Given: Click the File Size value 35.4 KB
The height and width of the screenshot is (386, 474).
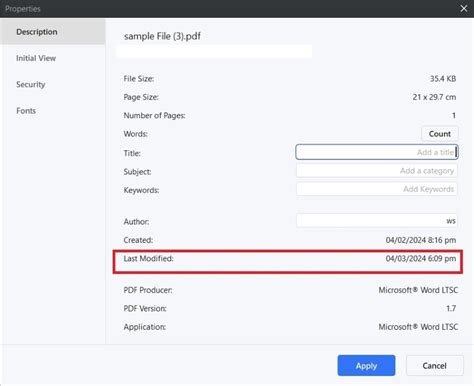Looking at the screenshot, I should pos(443,79).
